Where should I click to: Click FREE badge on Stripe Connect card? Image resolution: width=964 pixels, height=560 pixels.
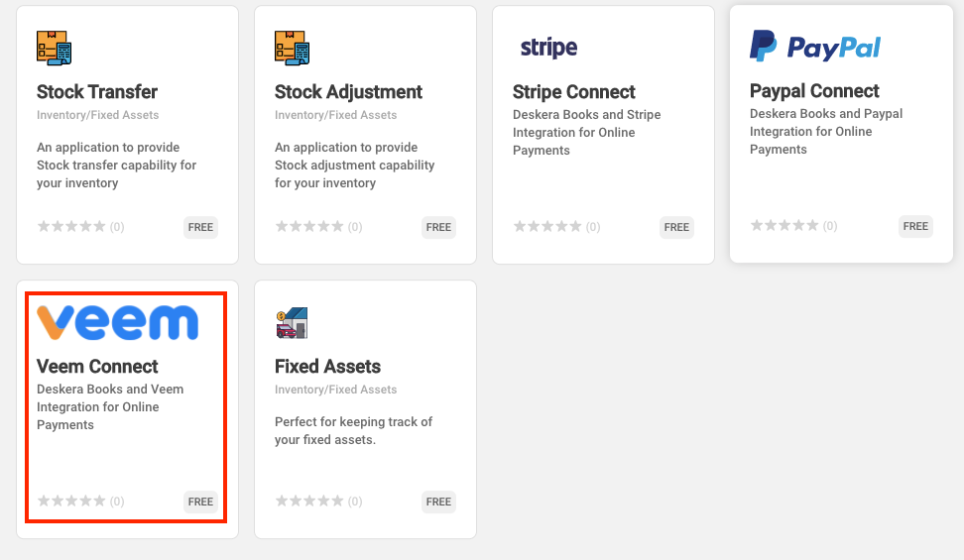pos(676,227)
